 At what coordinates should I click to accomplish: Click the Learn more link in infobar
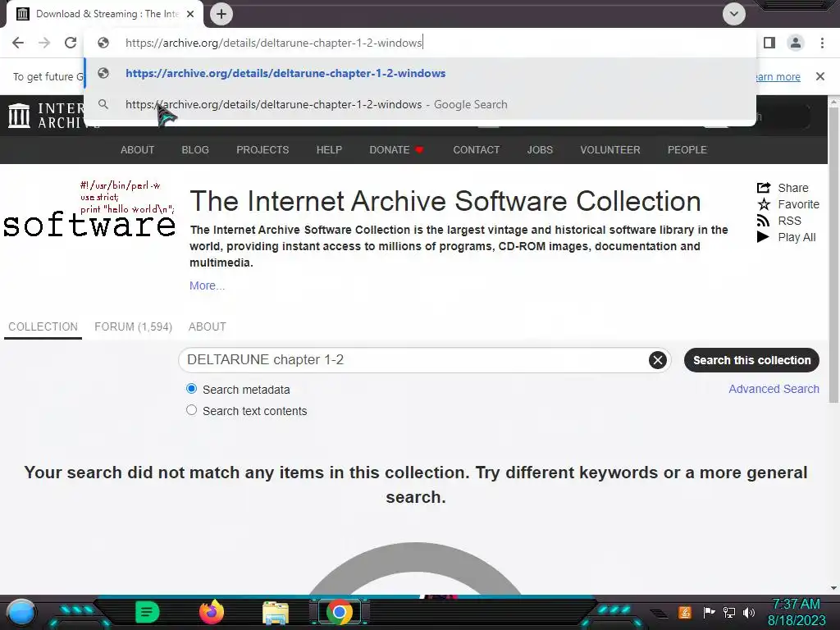778,76
